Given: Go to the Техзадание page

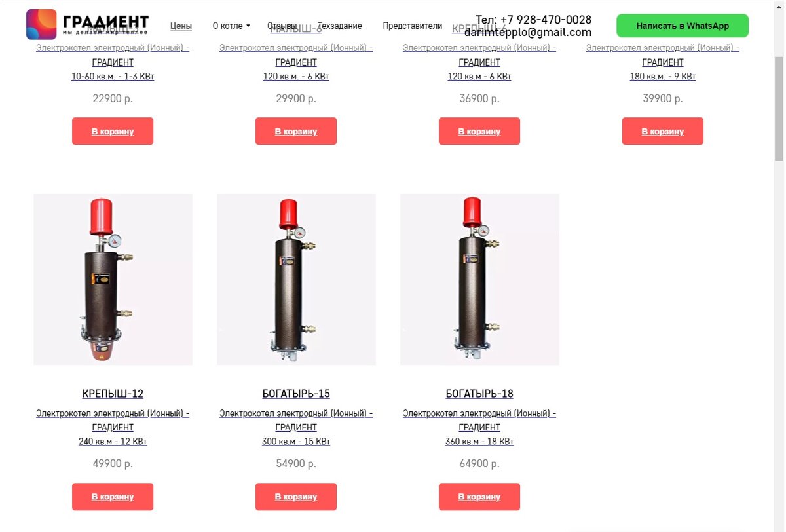Looking at the screenshot, I should pyautogui.click(x=339, y=26).
